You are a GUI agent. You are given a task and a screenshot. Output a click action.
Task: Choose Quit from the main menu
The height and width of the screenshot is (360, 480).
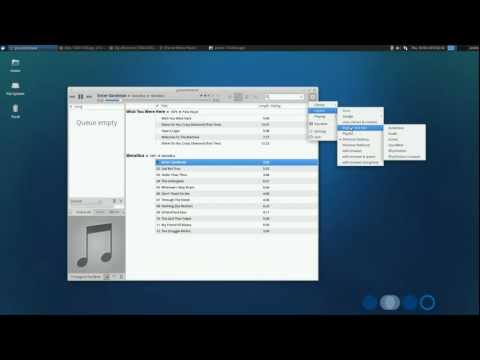322,137
